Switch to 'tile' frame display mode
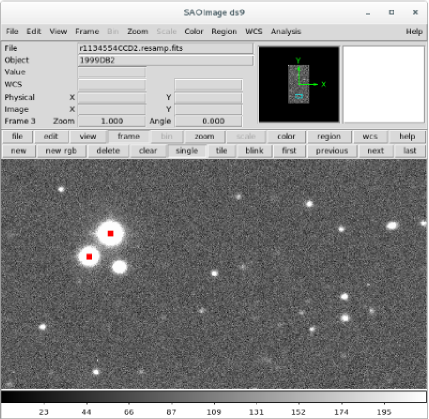 (221, 151)
